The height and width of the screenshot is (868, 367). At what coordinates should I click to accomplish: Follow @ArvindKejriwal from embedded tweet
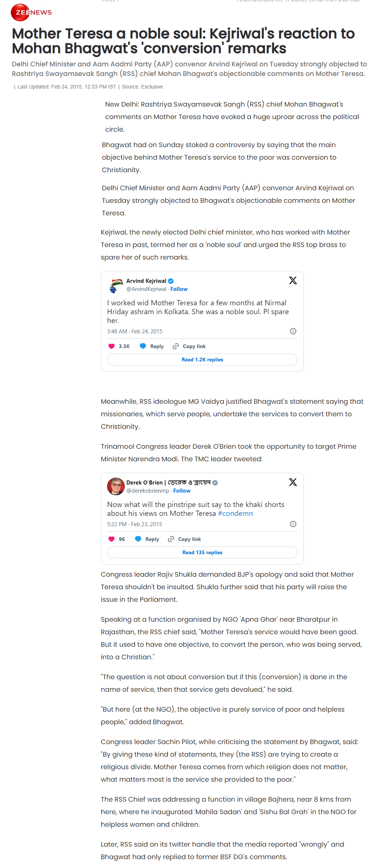click(x=179, y=289)
